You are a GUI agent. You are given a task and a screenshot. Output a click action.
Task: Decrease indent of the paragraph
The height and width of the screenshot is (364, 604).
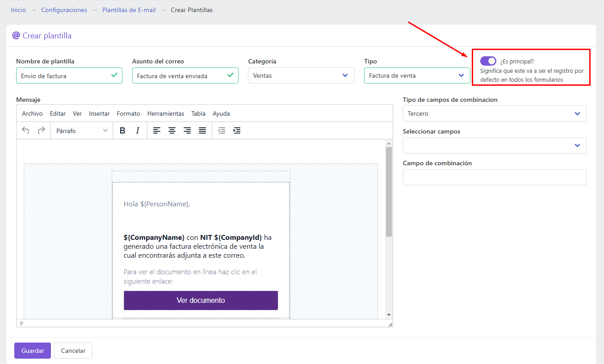tap(222, 130)
